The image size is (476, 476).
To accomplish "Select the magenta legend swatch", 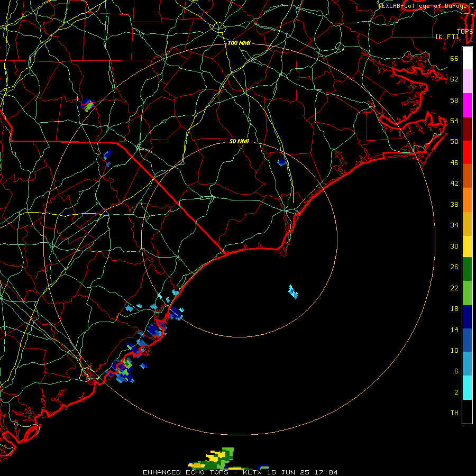I will [467, 105].
